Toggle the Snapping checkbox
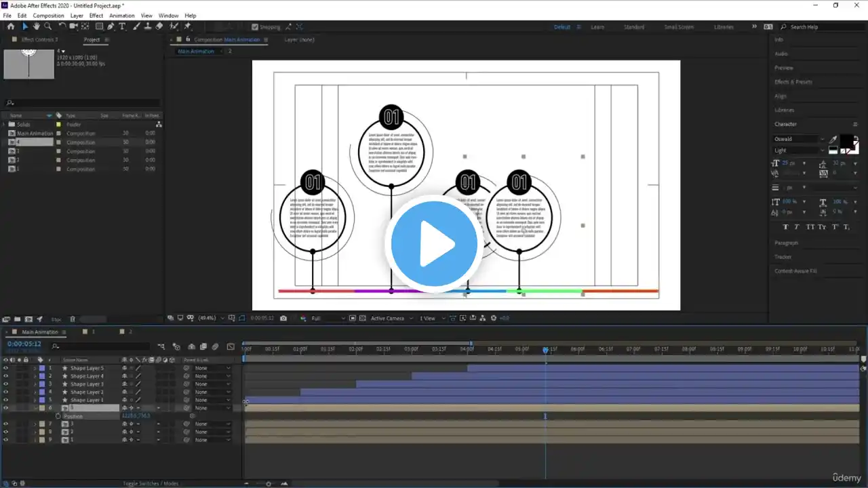Screen dimensions: 868x488 point(255,27)
